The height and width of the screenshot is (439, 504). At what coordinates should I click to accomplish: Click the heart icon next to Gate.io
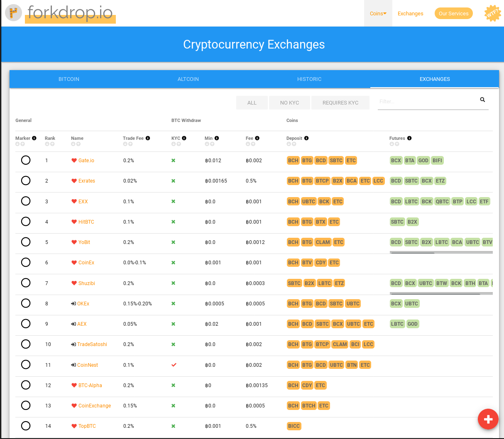[73, 160]
